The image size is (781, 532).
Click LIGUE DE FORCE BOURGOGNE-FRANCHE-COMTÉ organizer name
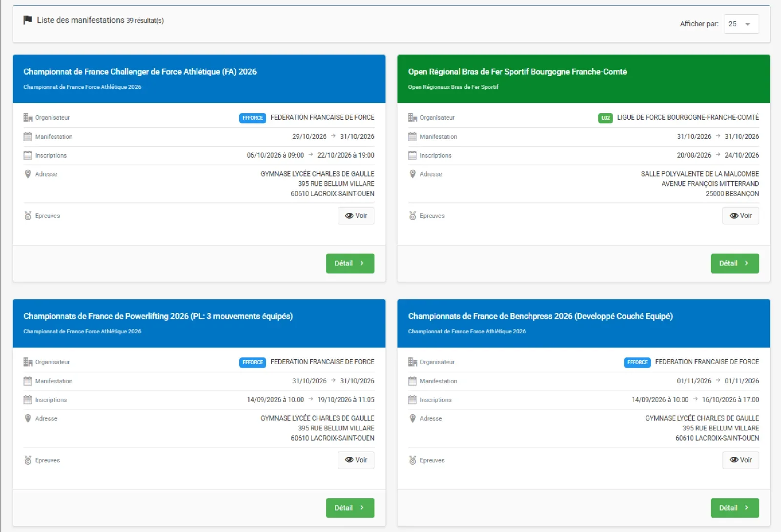pos(688,118)
